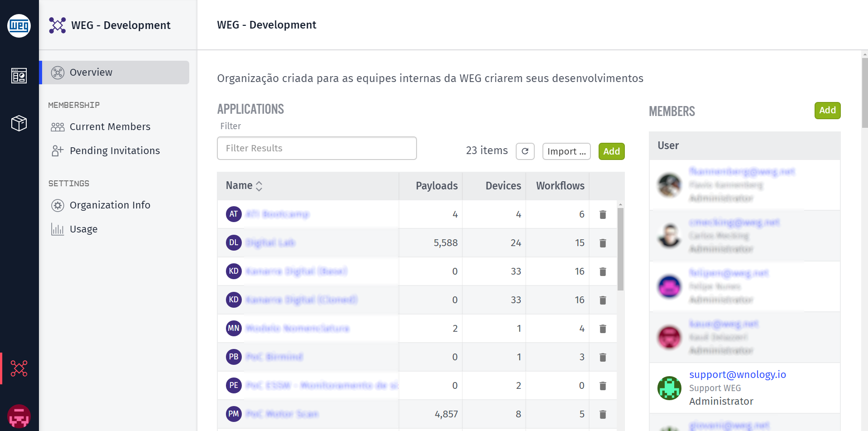868x431 pixels.
Task: Click the WEG logo icon
Action: (19, 26)
